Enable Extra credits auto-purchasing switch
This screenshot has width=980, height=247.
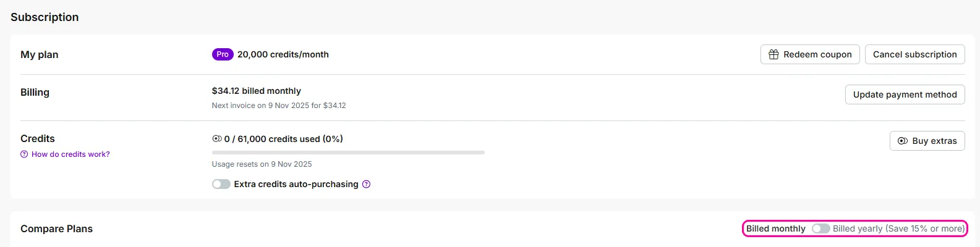pyautogui.click(x=221, y=184)
